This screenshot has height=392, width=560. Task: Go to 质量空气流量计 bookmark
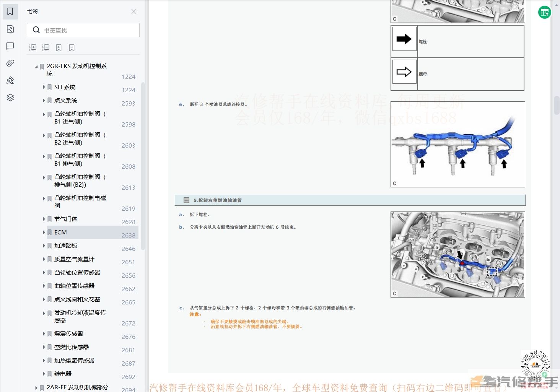click(x=74, y=259)
